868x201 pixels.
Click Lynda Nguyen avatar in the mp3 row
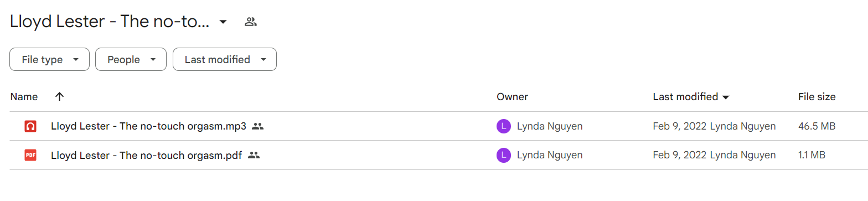pyautogui.click(x=503, y=126)
